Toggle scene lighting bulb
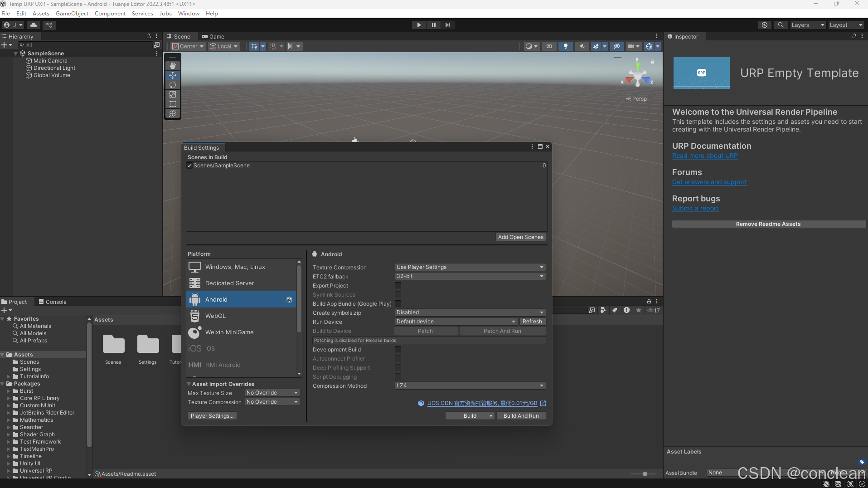This screenshot has width=868, height=488. (x=565, y=46)
